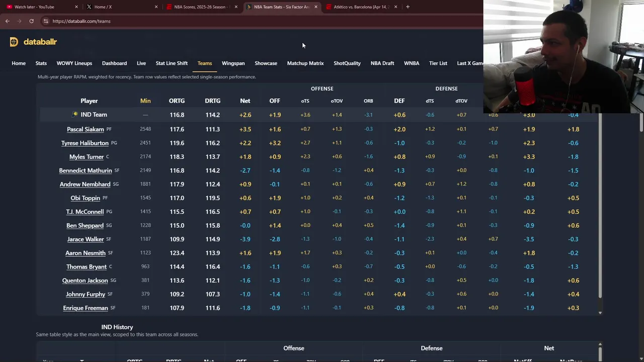The width and height of the screenshot is (644, 362).
Task: Open ShotQuality page
Action: pos(347,63)
